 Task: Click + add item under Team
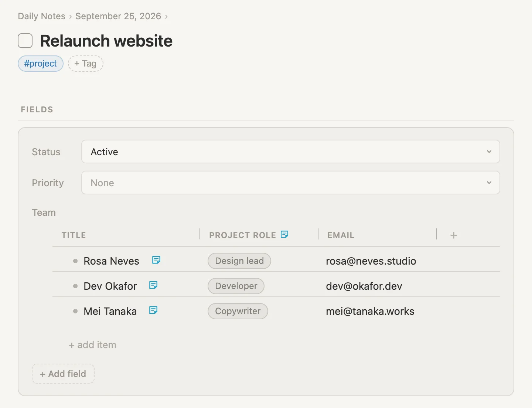92,345
